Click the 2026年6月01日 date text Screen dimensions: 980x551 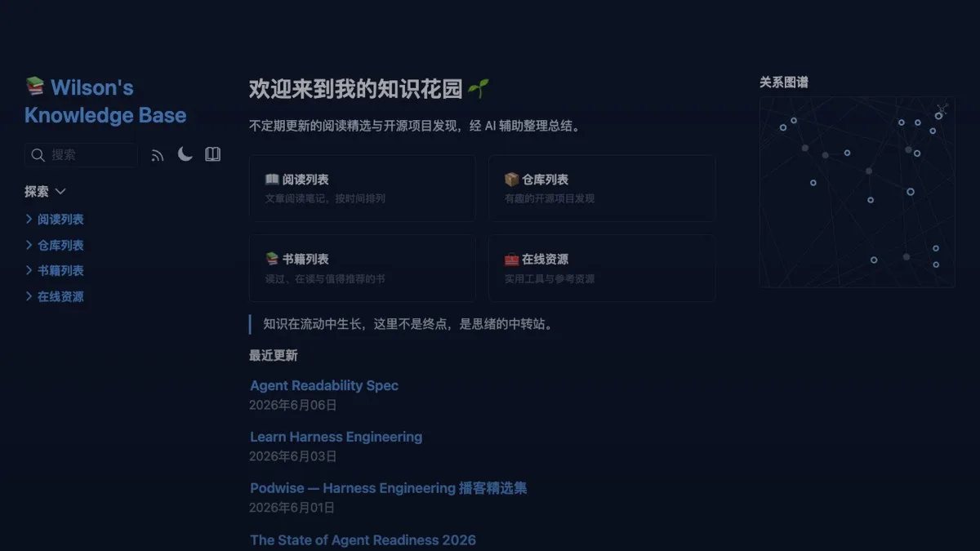(x=292, y=508)
